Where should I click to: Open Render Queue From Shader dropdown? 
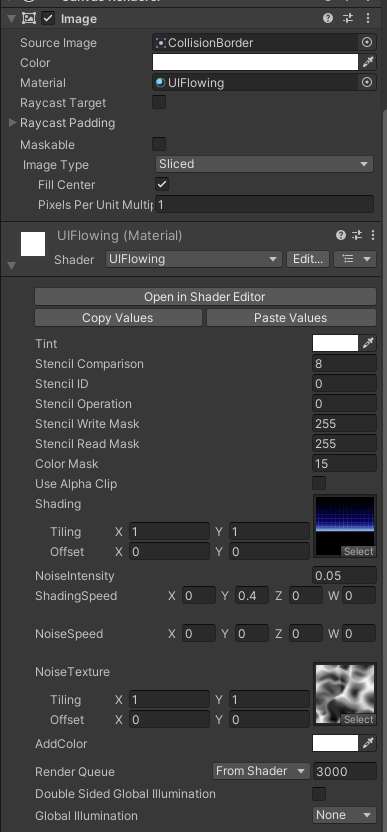[x=261, y=772]
